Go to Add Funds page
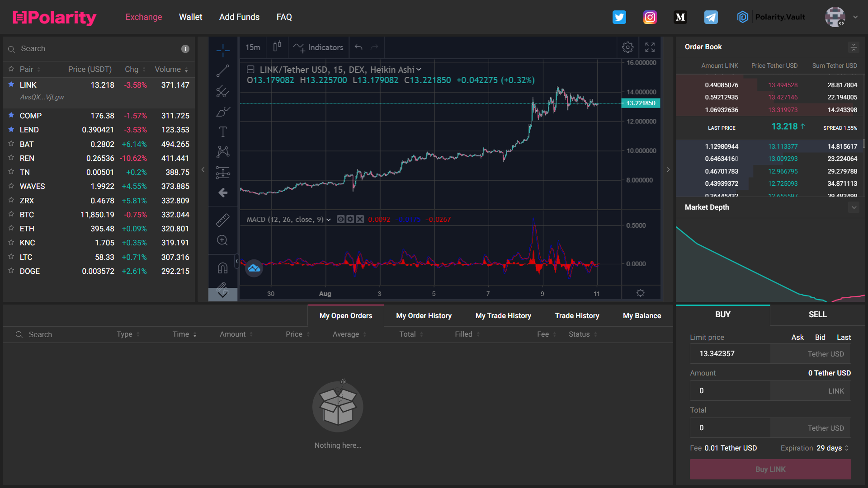Viewport: 868px width, 488px height. click(x=239, y=17)
